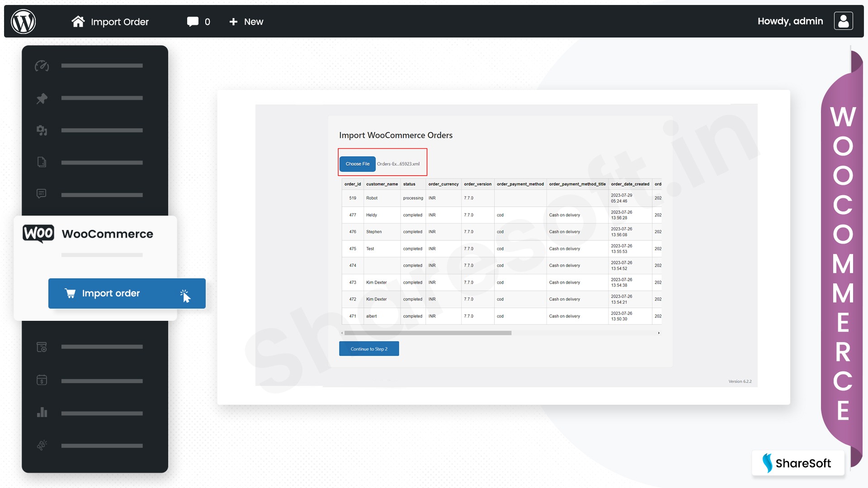Click the Choose File button
Screen dimensions: 868x488
point(358,164)
